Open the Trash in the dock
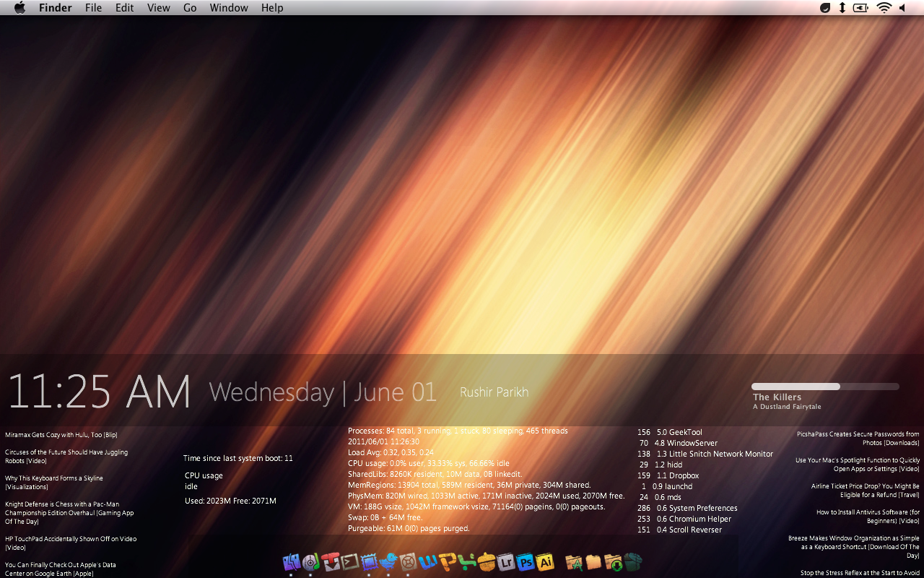Viewport: 924px width, 578px height. coord(633,561)
